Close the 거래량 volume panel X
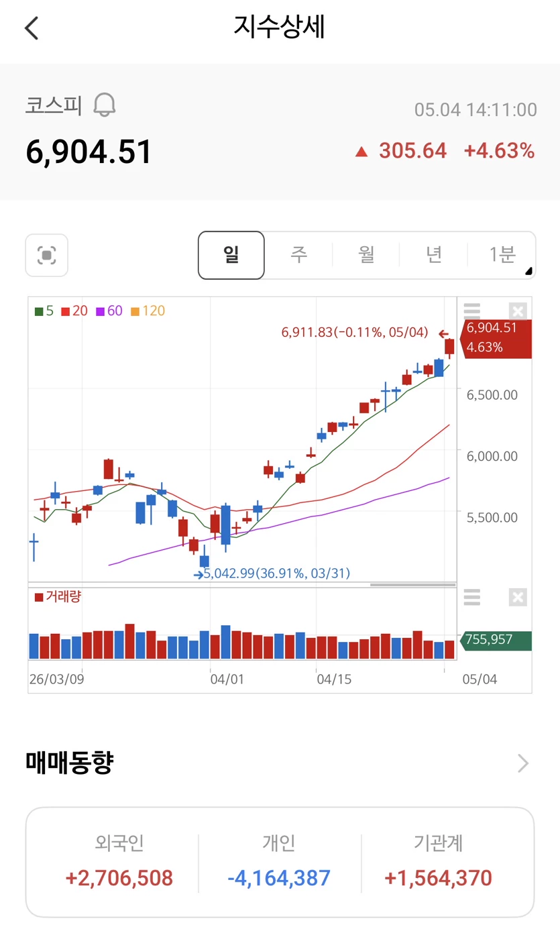 (x=518, y=597)
